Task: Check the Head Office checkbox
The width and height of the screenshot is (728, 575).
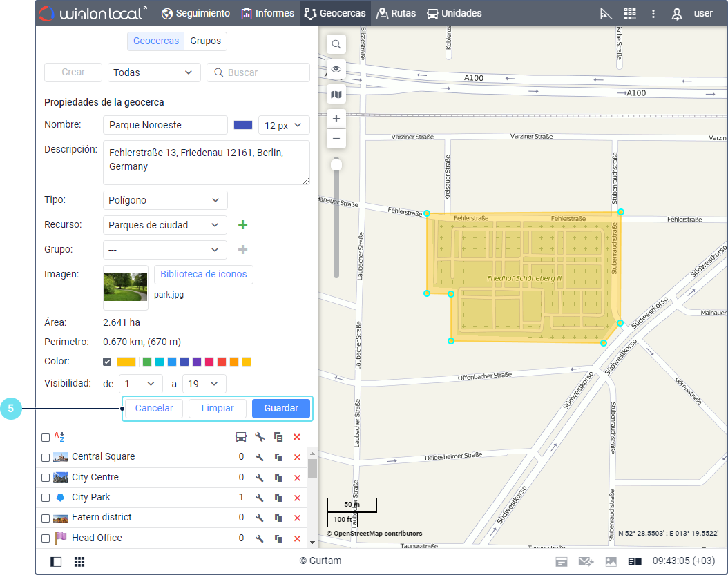Action: point(46,538)
